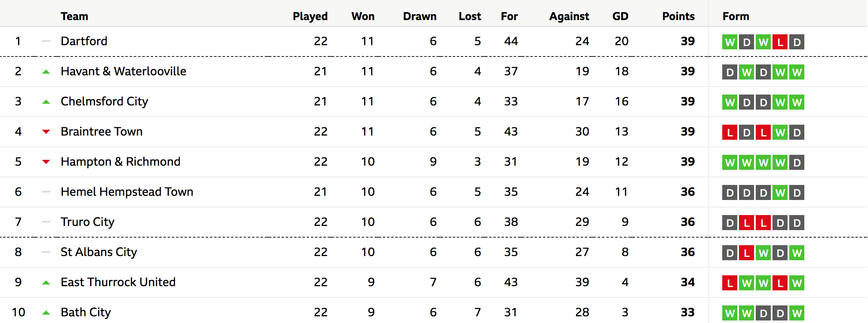
Task: Click Chelmsford City's first W form badge
Action: click(x=730, y=102)
